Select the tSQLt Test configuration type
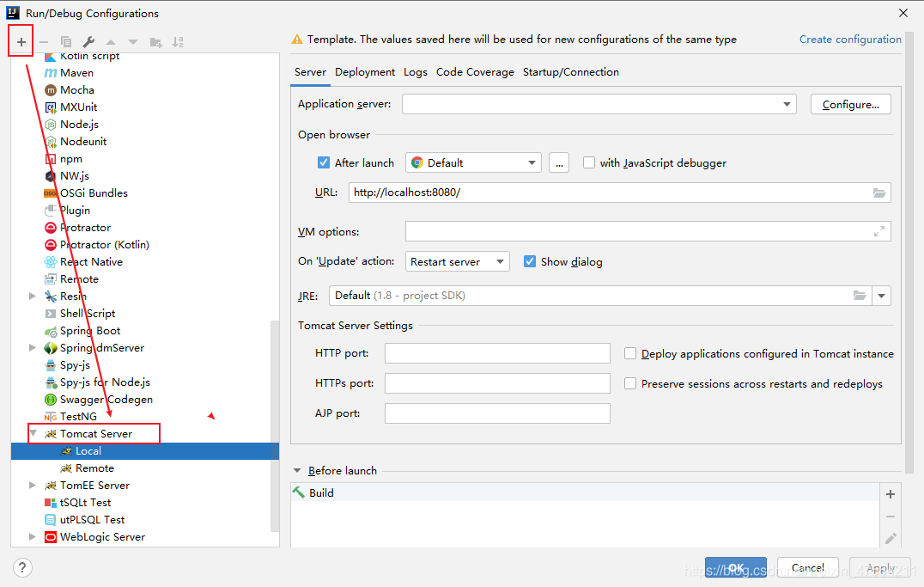Screen dimensions: 924x587 [85, 503]
